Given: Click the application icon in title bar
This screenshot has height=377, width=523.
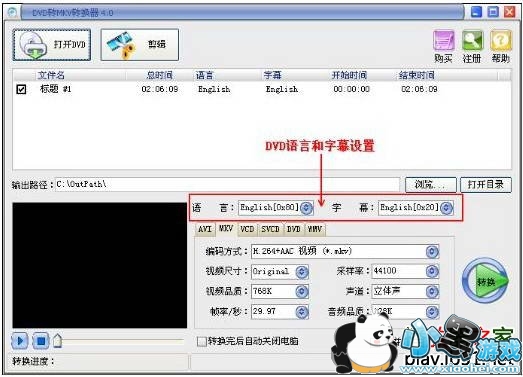Looking at the screenshot, I should [13, 13].
